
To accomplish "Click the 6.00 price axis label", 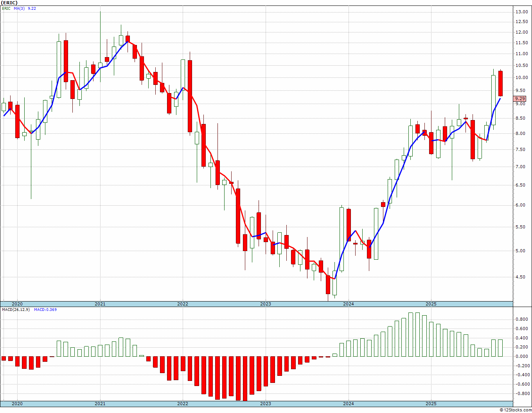I will tap(521, 205).
